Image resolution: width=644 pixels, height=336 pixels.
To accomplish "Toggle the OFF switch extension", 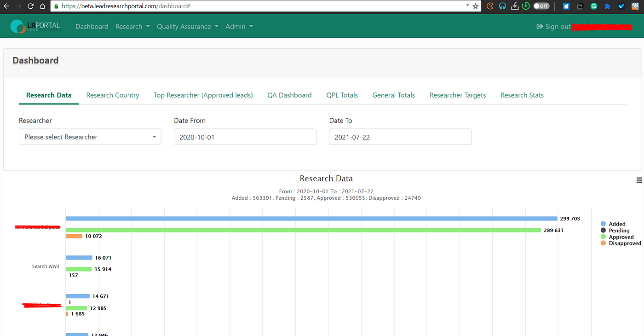I will (541, 6).
